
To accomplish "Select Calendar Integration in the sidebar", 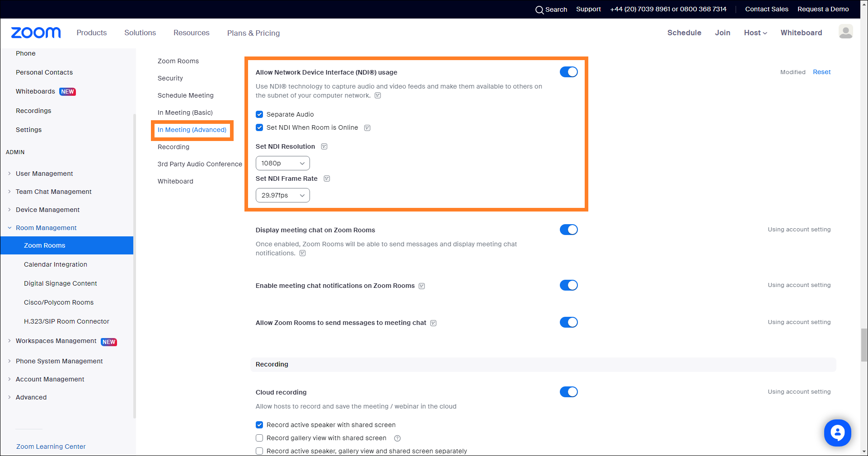I will [x=56, y=264].
